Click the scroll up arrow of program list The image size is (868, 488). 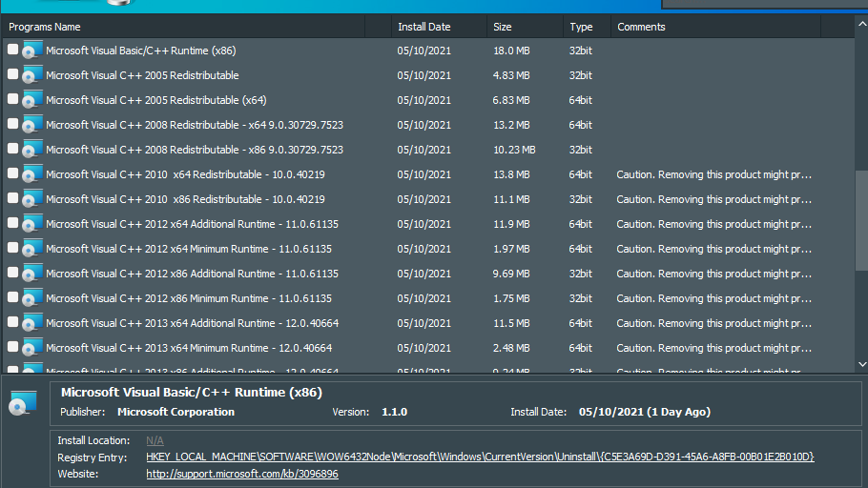tap(862, 24)
